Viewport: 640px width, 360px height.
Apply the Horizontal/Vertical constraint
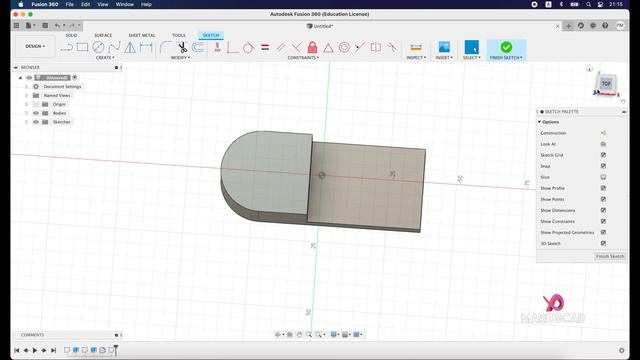[x=217, y=47]
